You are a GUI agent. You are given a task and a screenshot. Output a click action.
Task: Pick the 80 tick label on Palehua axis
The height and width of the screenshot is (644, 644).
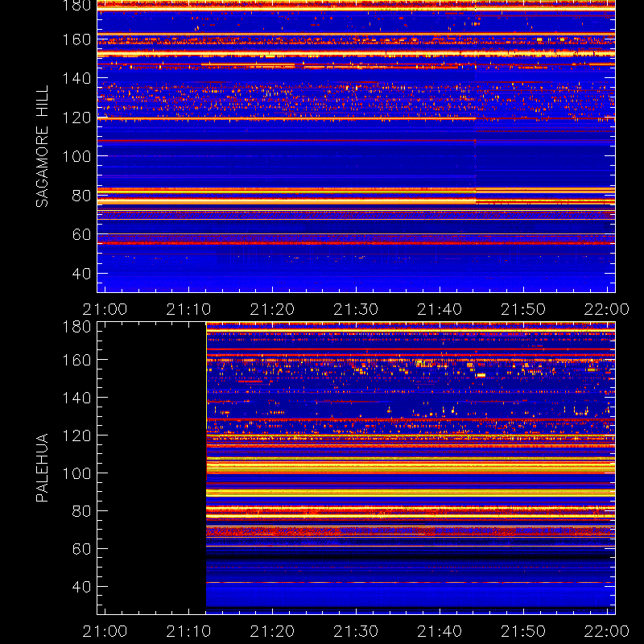[x=81, y=511]
